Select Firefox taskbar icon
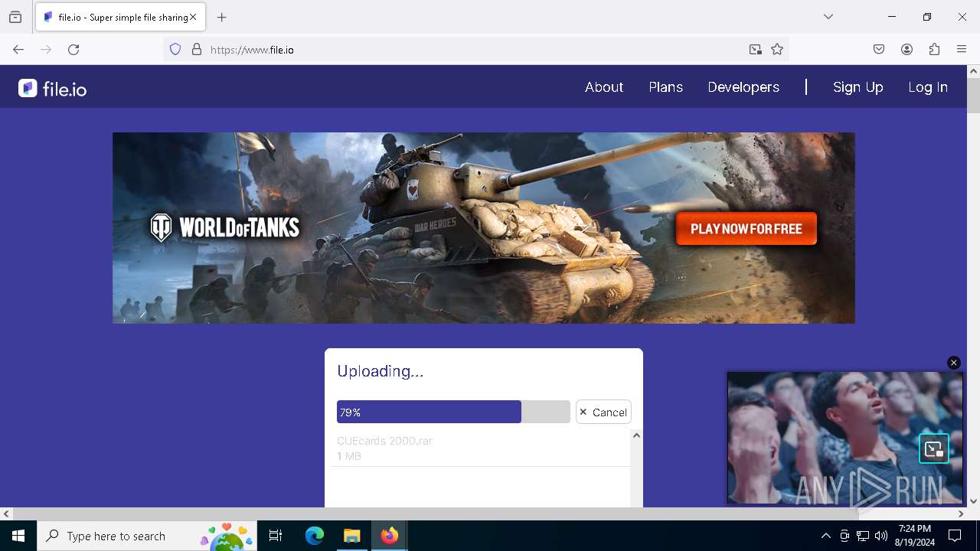980x551 pixels. pos(390,536)
